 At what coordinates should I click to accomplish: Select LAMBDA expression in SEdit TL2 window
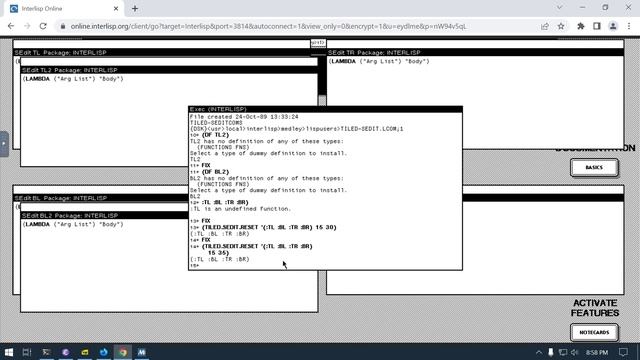pyautogui.click(x=73, y=79)
